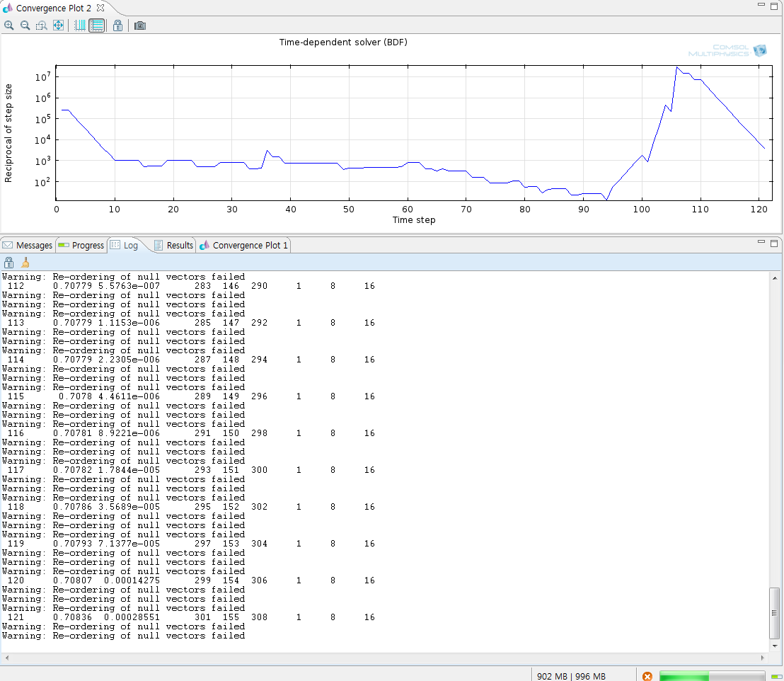Take a snapshot with the camera icon

pyautogui.click(x=140, y=25)
